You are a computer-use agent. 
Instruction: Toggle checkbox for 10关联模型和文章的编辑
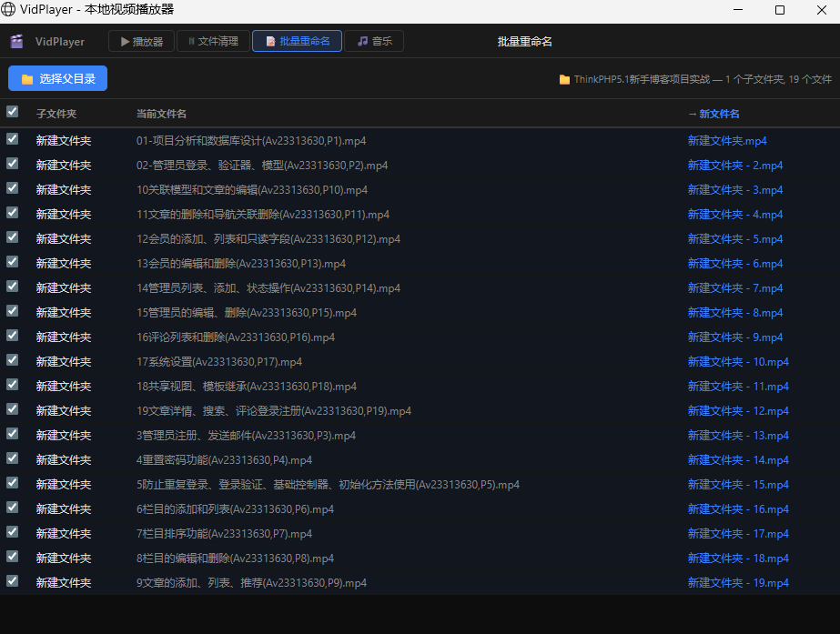click(x=13, y=188)
